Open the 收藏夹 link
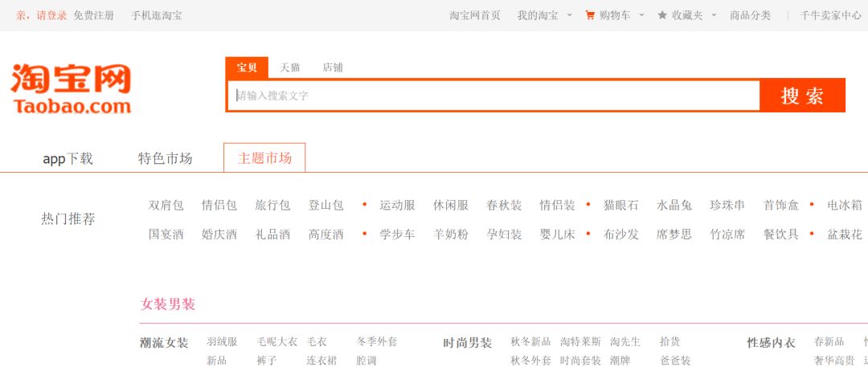The height and width of the screenshot is (371, 868). [687, 15]
